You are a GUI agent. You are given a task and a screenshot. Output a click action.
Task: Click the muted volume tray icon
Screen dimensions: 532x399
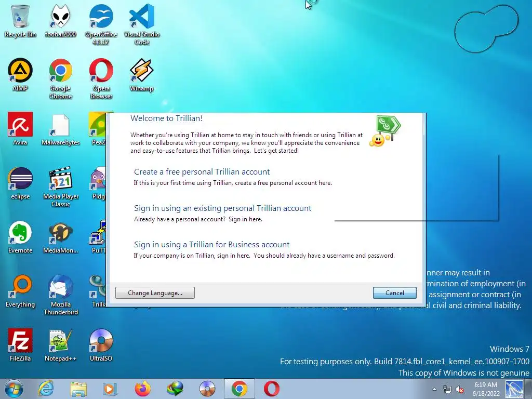[x=460, y=389]
